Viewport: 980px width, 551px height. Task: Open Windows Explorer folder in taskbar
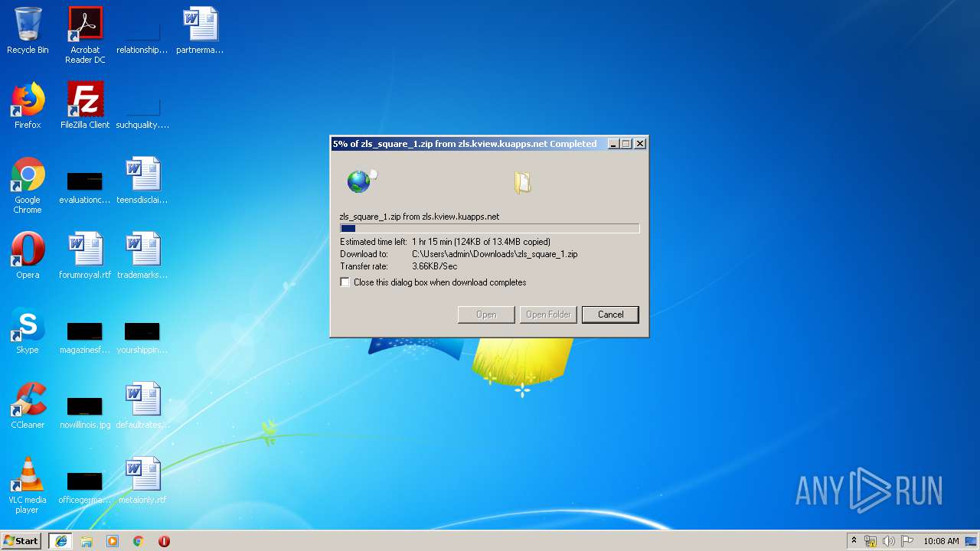[x=87, y=541]
